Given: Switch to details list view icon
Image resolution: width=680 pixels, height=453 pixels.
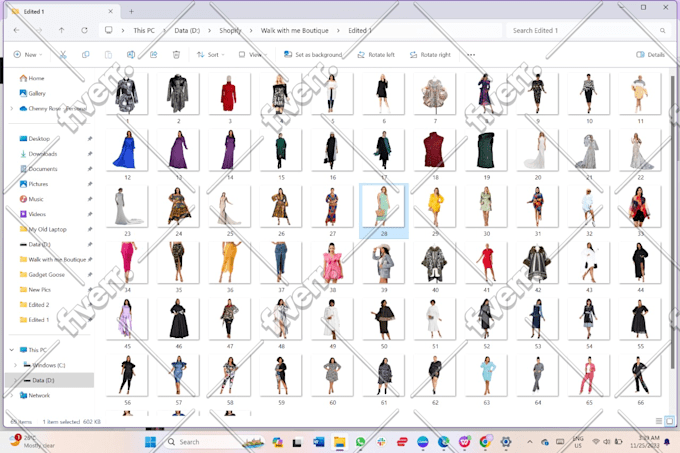Looking at the screenshot, I should coord(659,421).
